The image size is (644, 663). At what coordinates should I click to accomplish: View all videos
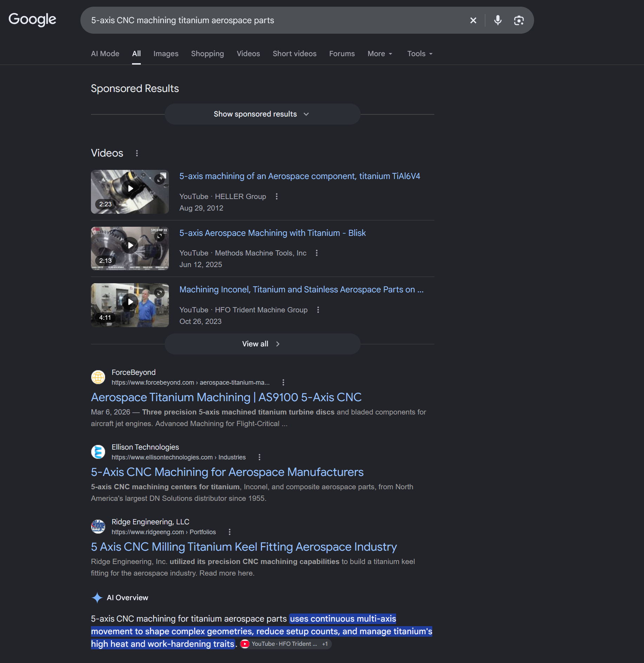pos(262,344)
